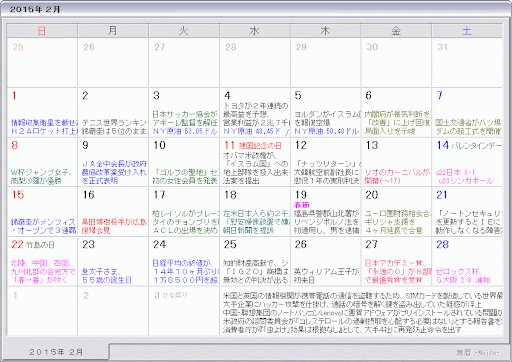Image resolution: width=512 pixels, height=362 pixels.
Task: Open February 8 W杯ジャンプ女子 entry
Action: tap(41, 176)
